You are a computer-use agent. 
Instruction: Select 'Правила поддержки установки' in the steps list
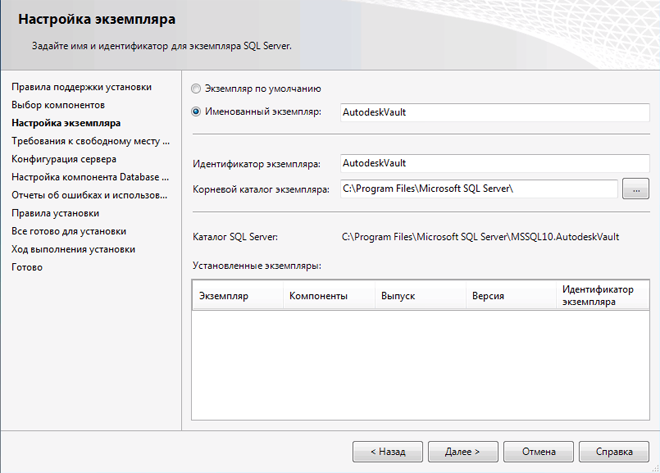pyautogui.click(x=82, y=87)
